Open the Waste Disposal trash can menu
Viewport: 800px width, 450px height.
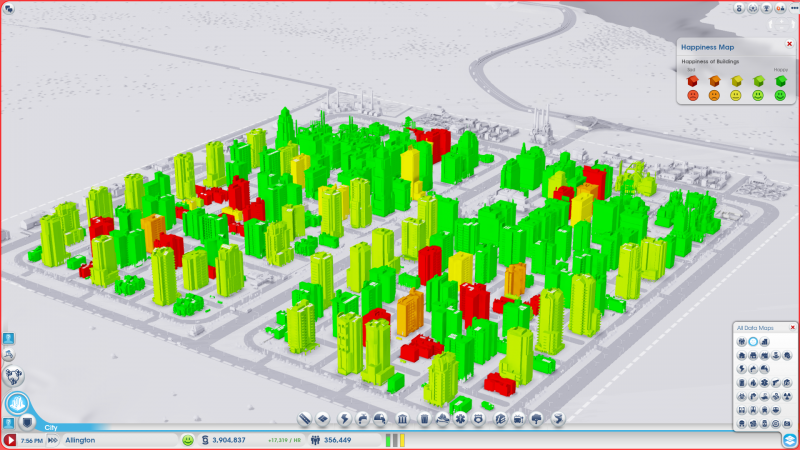(x=424, y=419)
